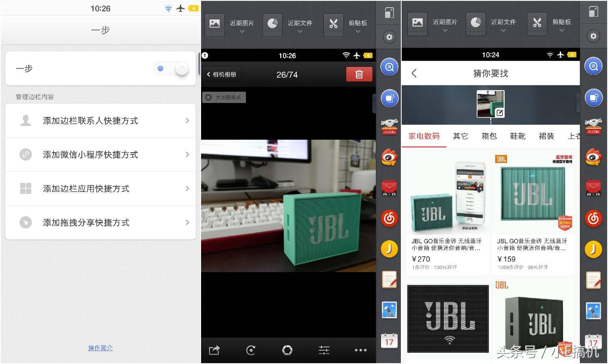Select the 箱包 category tab
The width and height of the screenshot is (608, 364).
pyautogui.click(x=489, y=136)
